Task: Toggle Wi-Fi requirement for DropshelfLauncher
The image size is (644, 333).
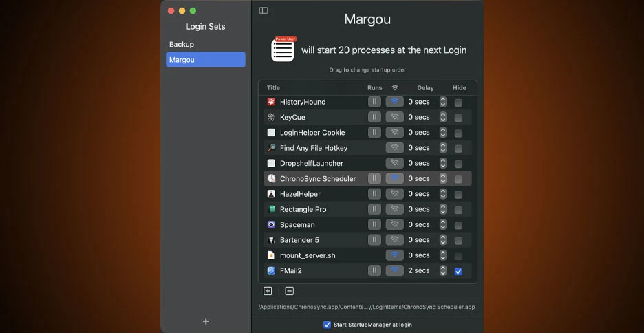Action: tap(395, 163)
